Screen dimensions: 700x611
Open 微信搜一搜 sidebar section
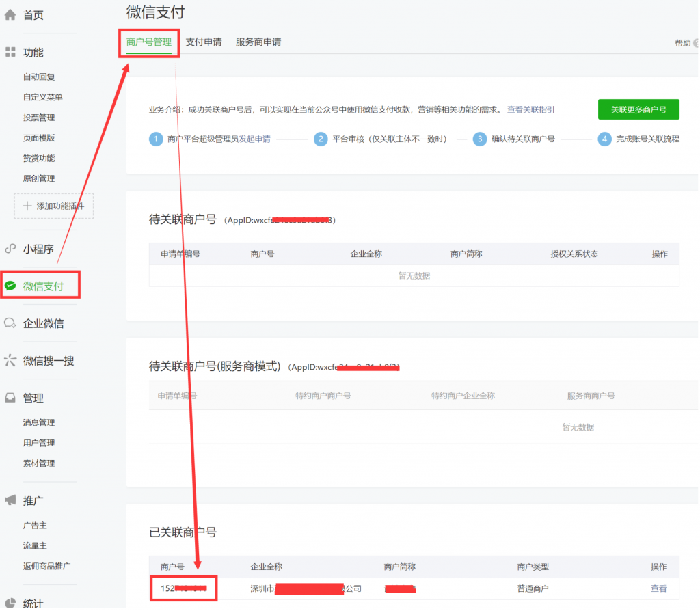pos(49,361)
